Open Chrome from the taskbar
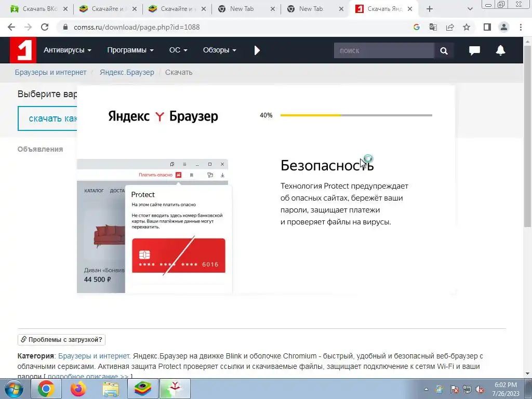The image size is (532, 399). 46,389
